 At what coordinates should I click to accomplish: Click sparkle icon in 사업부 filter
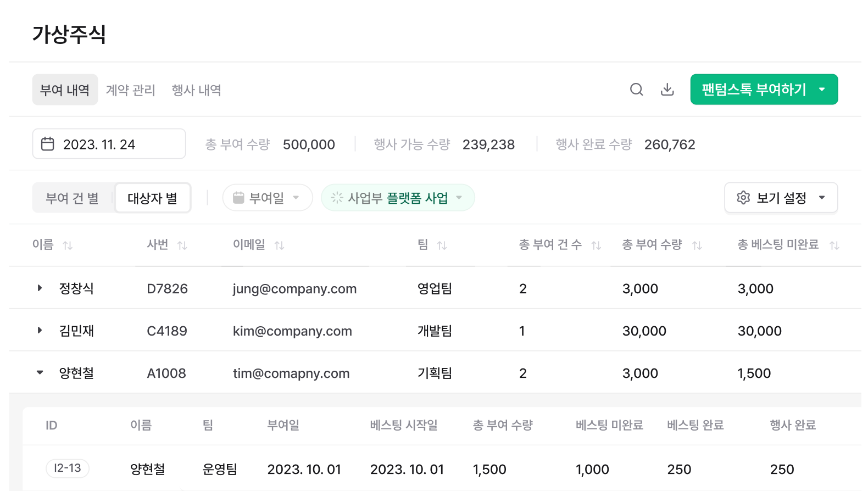tap(337, 198)
